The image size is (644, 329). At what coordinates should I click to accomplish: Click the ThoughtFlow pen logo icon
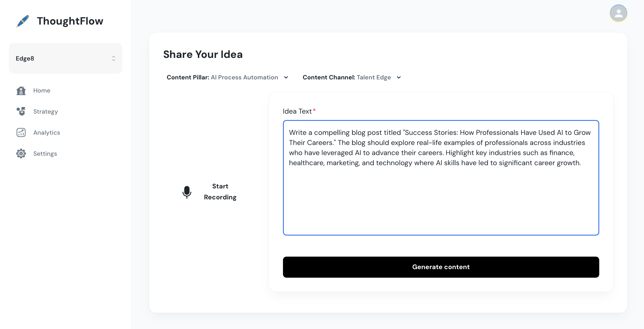point(23,21)
